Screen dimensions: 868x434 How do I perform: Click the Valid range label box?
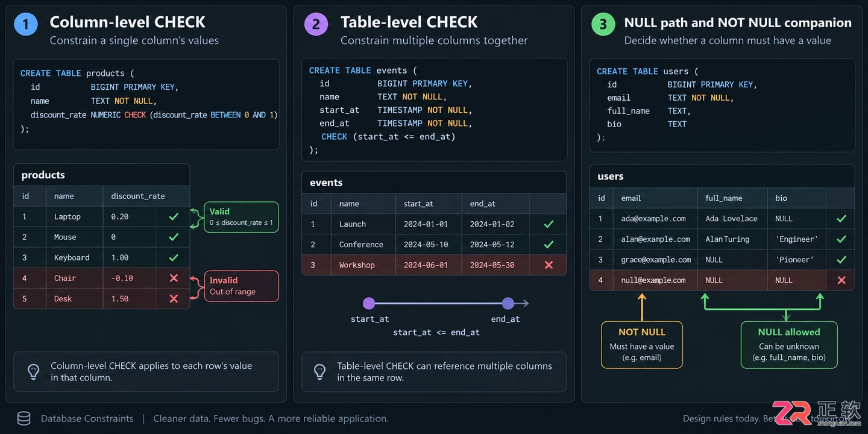tap(241, 217)
